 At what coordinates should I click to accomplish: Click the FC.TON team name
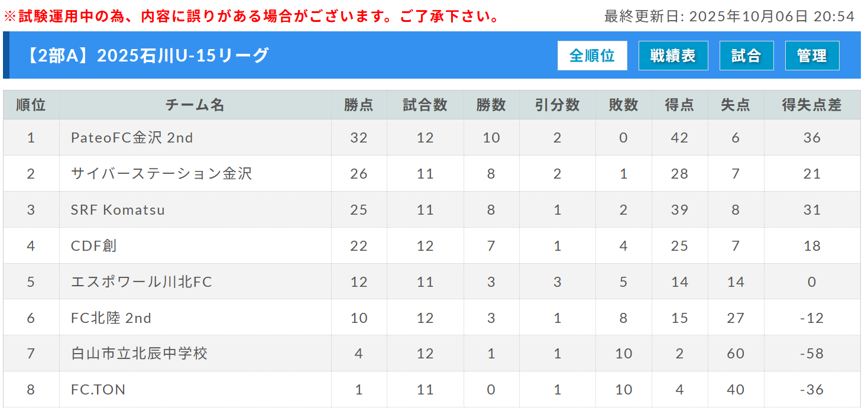[98, 390]
